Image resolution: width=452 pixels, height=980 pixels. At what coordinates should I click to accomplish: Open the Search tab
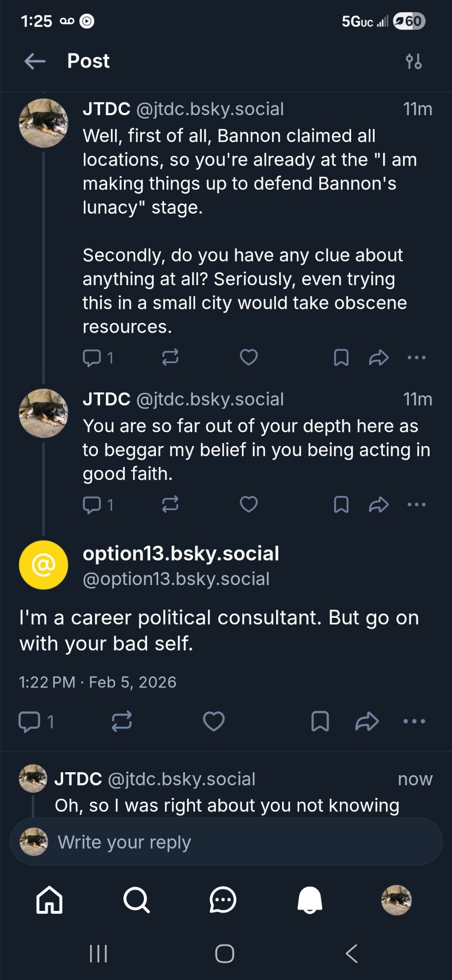pos(136,900)
